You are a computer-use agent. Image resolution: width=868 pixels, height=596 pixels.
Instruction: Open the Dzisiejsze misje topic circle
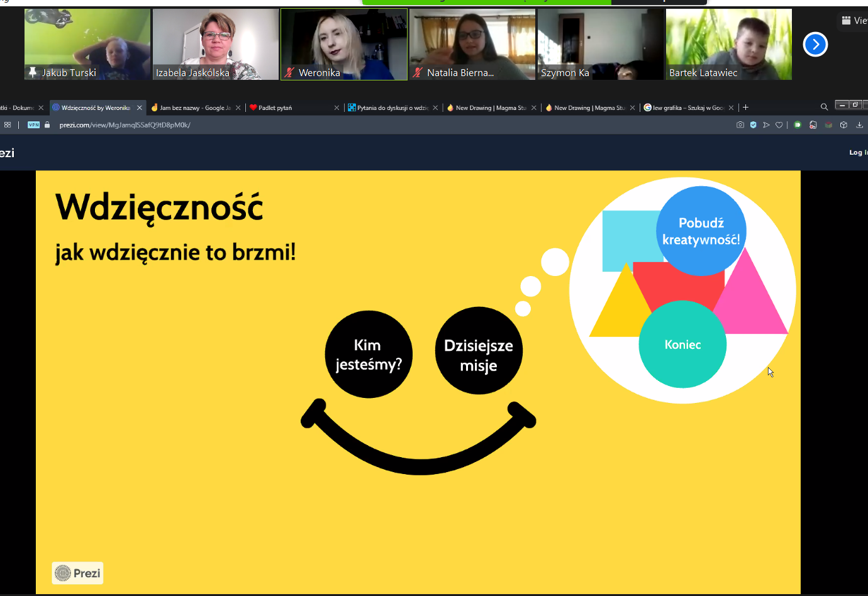pyautogui.click(x=479, y=351)
